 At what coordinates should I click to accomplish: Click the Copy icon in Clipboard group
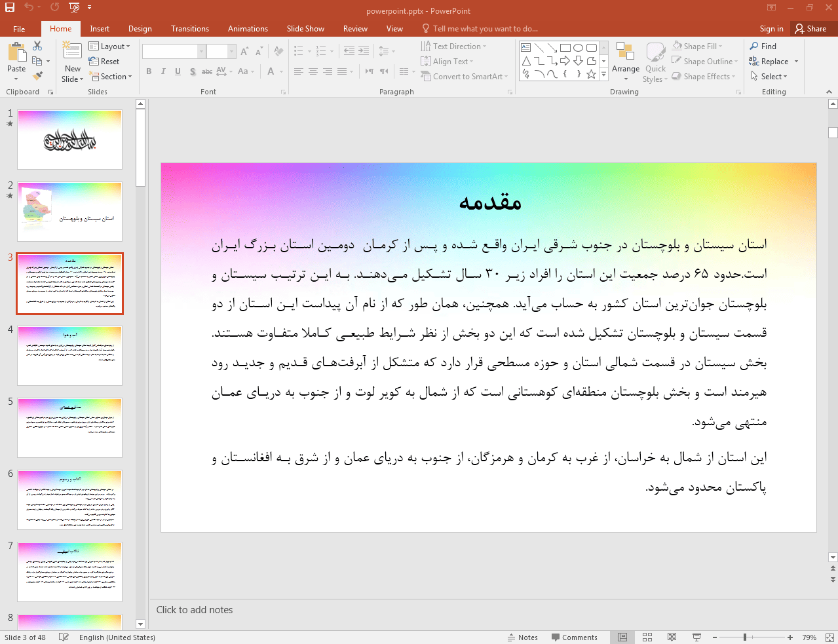tap(37, 61)
